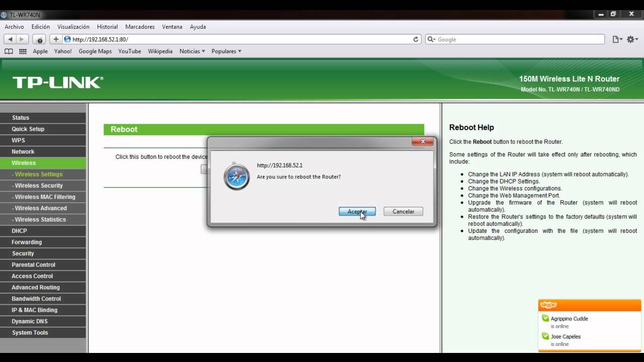Image resolution: width=644 pixels, height=362 pixels.
Task: Open the Visualización menu
Action: pyautogui.click(x=73, y=27)
